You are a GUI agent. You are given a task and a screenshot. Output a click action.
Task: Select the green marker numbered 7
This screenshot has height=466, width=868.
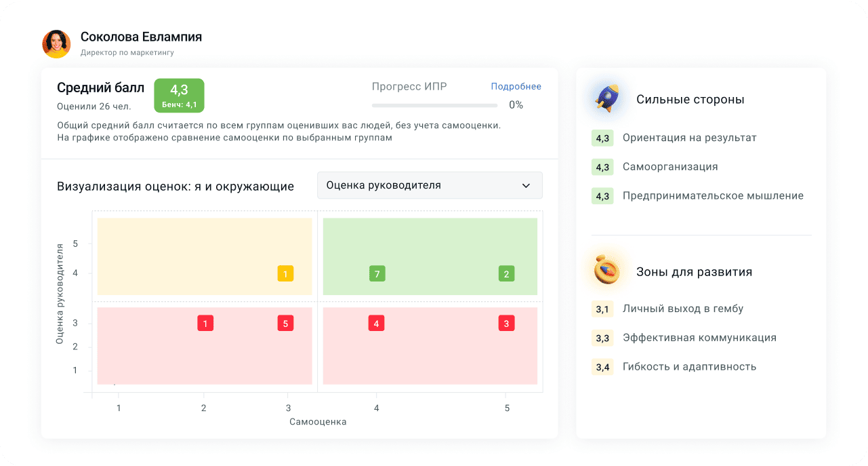pyautogui.click(x=377, y=274)
